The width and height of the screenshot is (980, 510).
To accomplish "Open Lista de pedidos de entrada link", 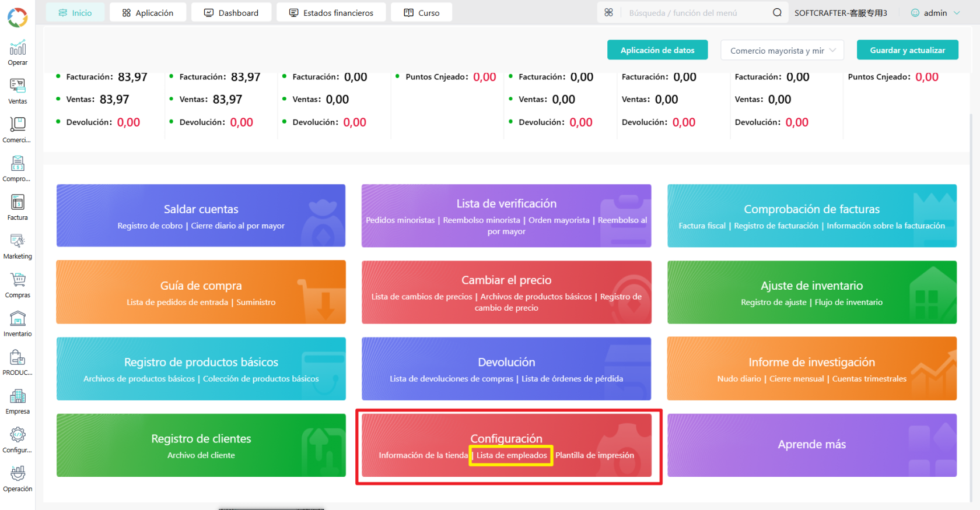I will tap(177, 302).
